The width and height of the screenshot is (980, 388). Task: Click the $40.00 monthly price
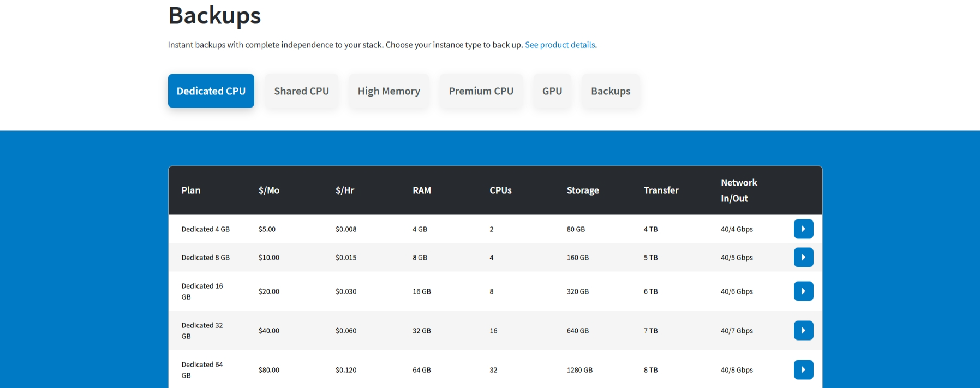pos(269,331)
